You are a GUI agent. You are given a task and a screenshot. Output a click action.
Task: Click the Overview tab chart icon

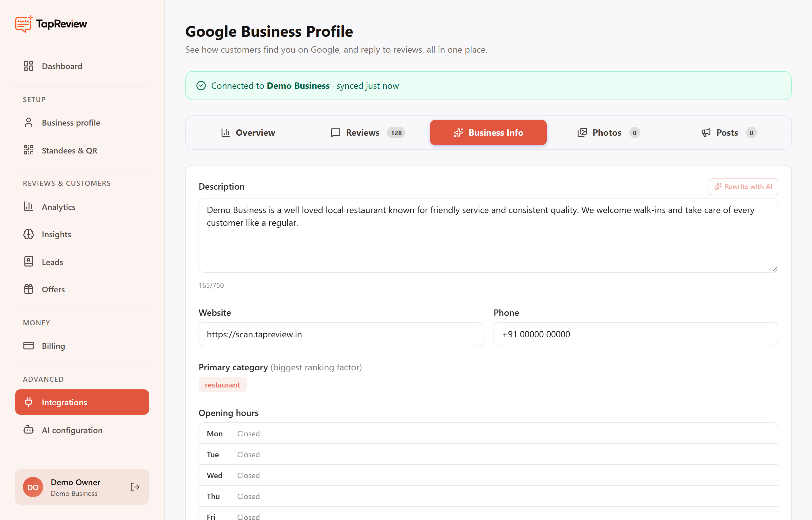click(226, 133)
